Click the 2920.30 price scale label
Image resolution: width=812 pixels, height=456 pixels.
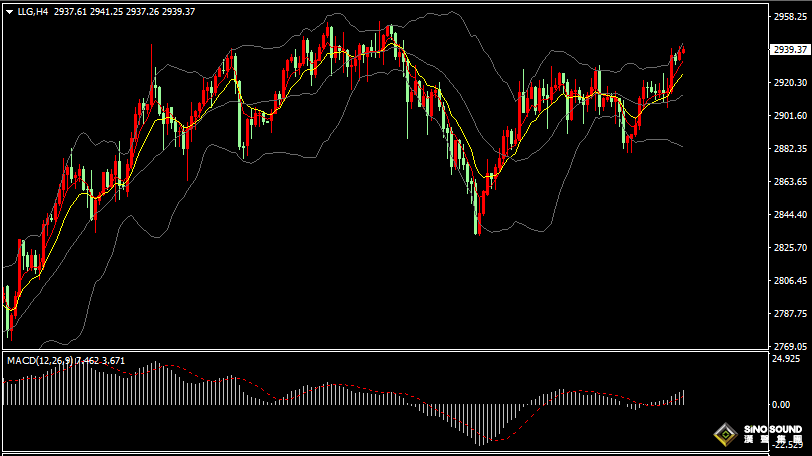(x=789, y=83)
